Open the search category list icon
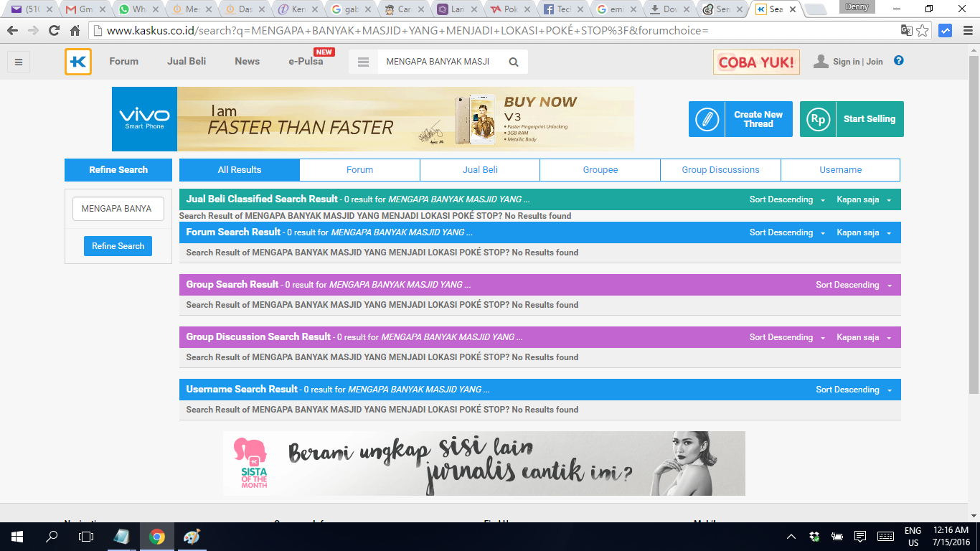The image size is (980, 551). 363,62
